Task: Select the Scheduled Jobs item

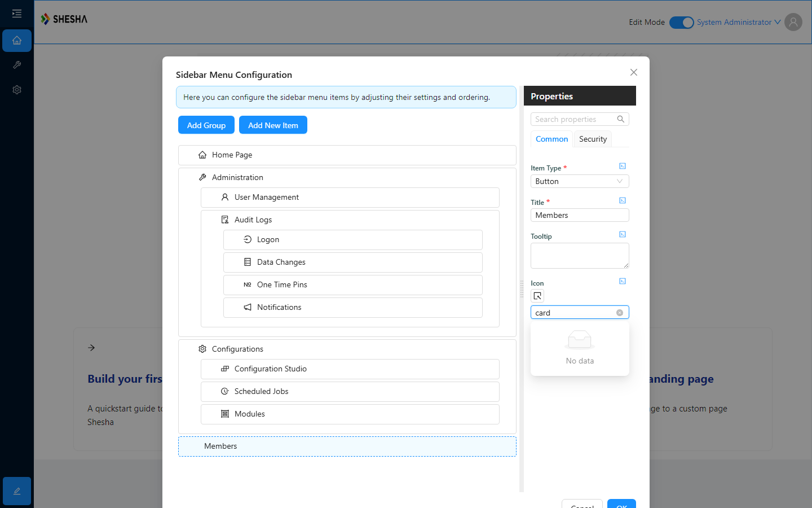Action: click(350, 391)
